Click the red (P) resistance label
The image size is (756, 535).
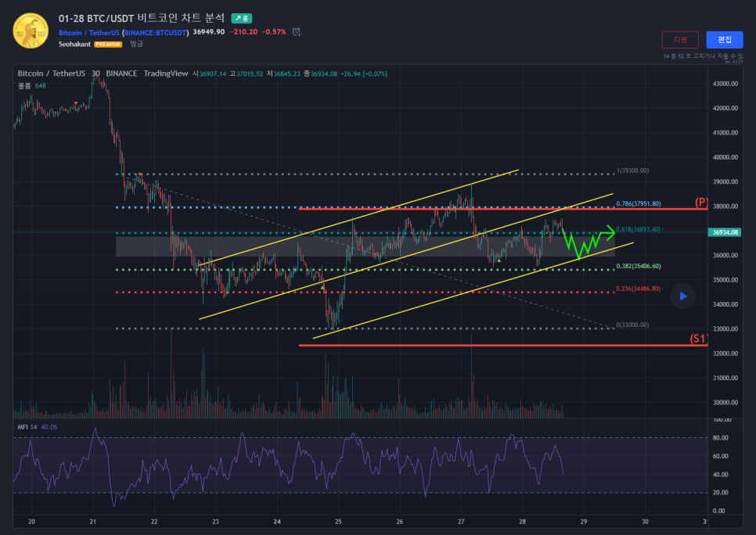coord(701,203)
